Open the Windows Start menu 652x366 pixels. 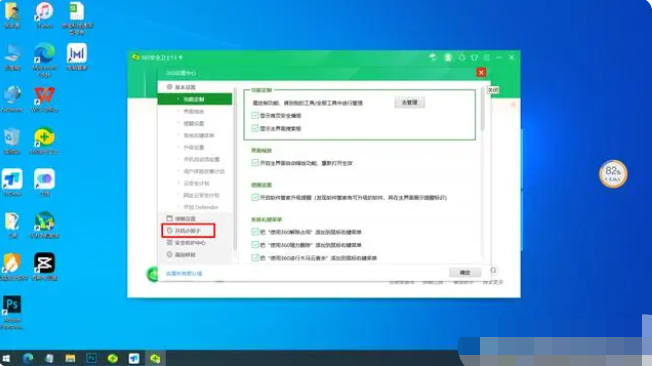[6, 358]
